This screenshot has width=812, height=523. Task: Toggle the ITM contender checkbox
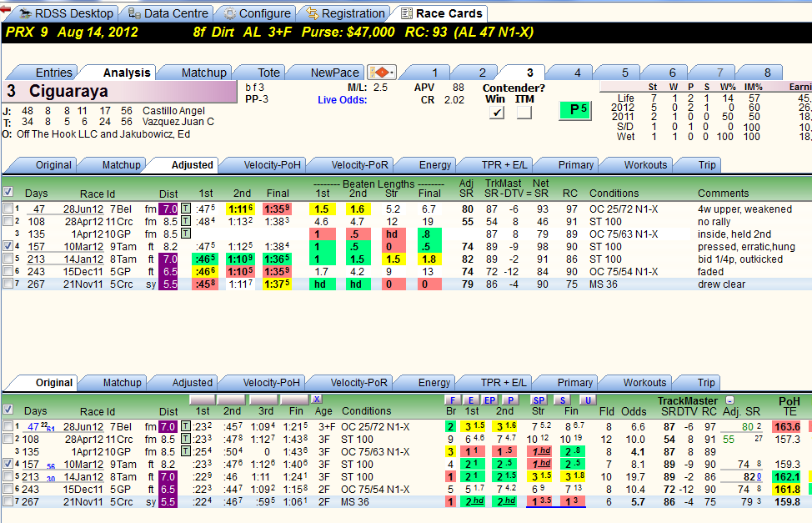(x=524, y=112)
